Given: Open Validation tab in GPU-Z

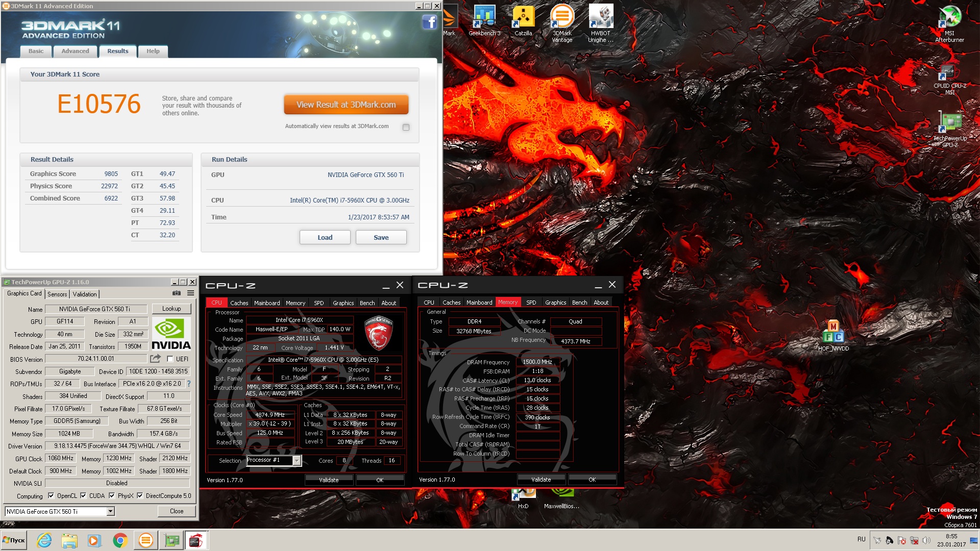Looking at the screenshot, I should (x=85, y=294).
